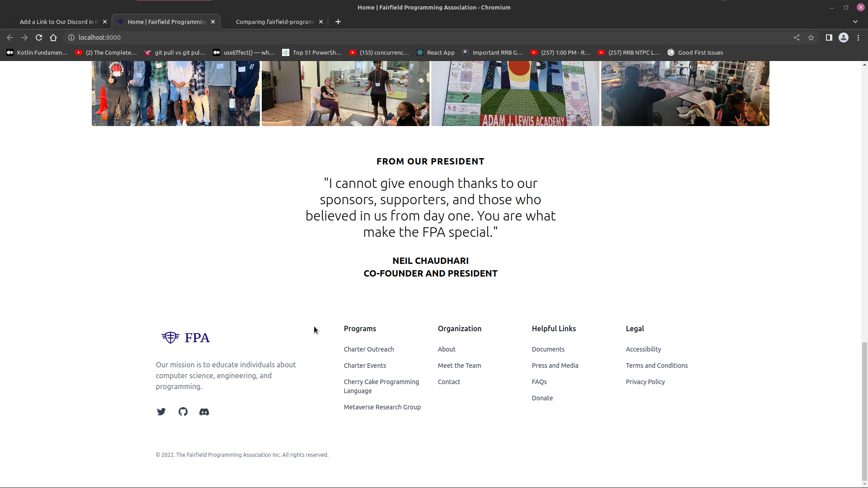Open the Charter Events link
The width and height of the screenshot is (868, 488).
(364, 366)
